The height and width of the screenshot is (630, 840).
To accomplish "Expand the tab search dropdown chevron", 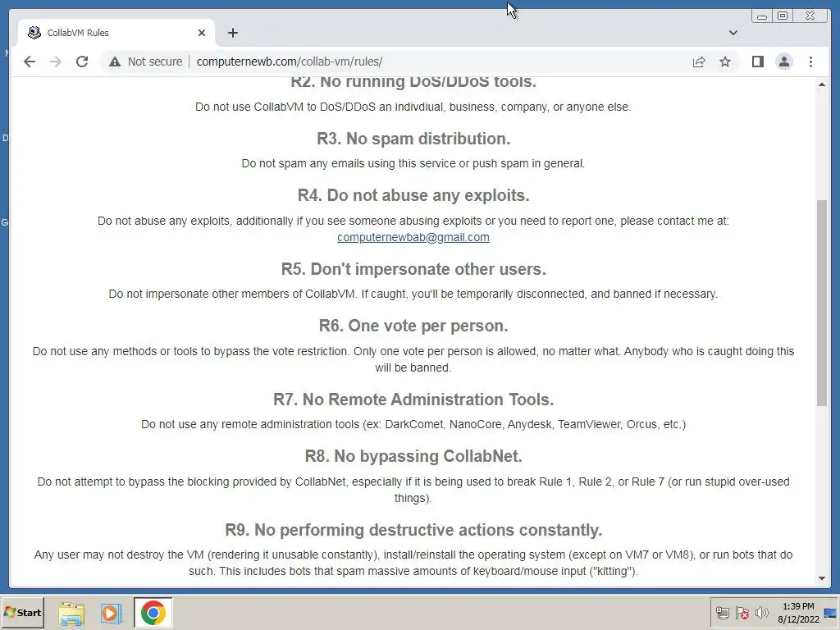I will click(733, 33).
